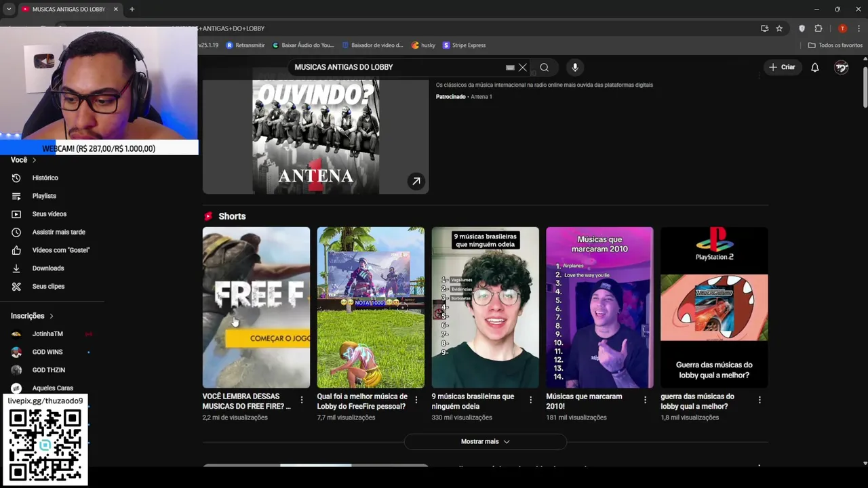The width and height of the screenshot is (868, 488).
Task: Open Vídeos com "Gostei"
Action: pyautogui.click(x=61, y=250)
